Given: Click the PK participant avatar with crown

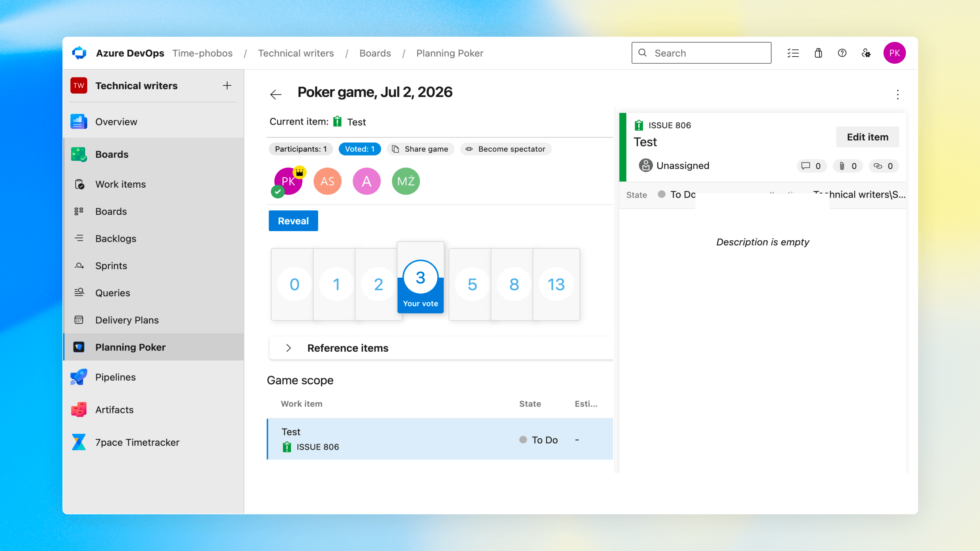Looking at the screenshot, I should click(288, 181).
